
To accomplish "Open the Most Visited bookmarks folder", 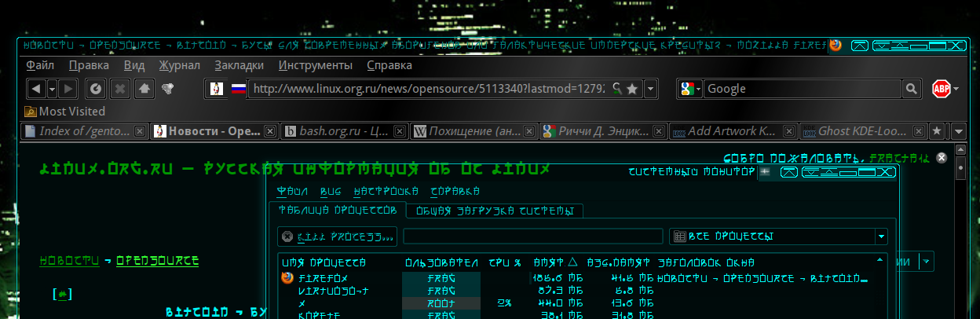I will 64,112.
